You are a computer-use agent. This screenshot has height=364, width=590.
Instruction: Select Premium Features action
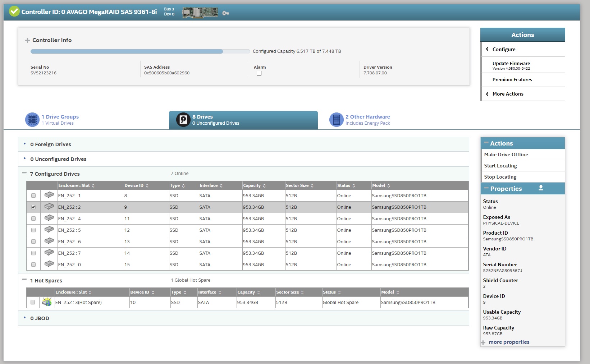[523, 80]
